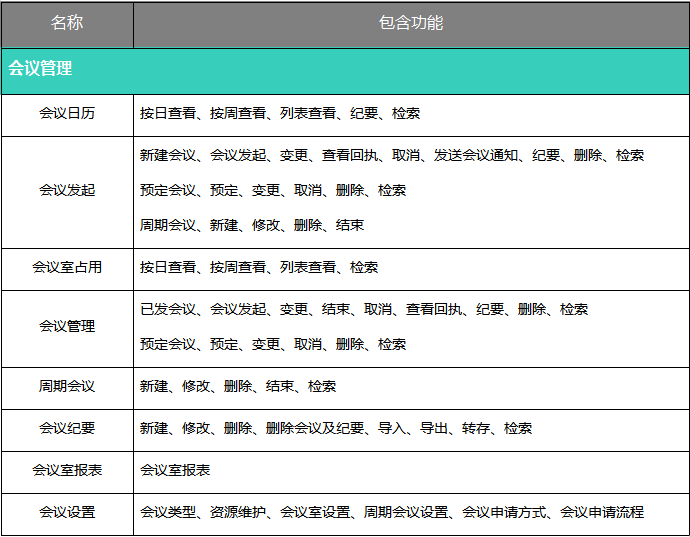Click the "会议纪要" row name
Viewport: 690px width, 537px height.
pyautogui.click(x=67, y=428)
